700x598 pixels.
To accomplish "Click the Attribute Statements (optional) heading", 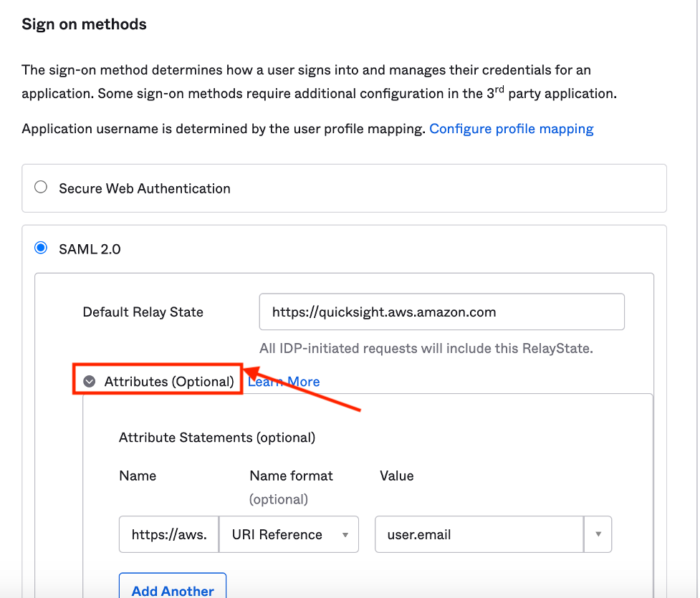I will (x=217, y=437).
